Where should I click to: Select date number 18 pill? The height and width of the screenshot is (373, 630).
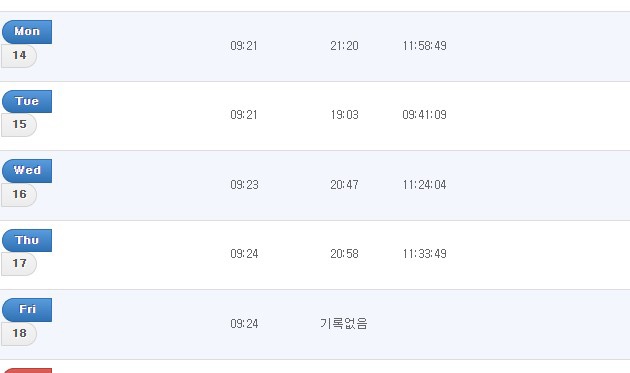[x=19, y=334]
